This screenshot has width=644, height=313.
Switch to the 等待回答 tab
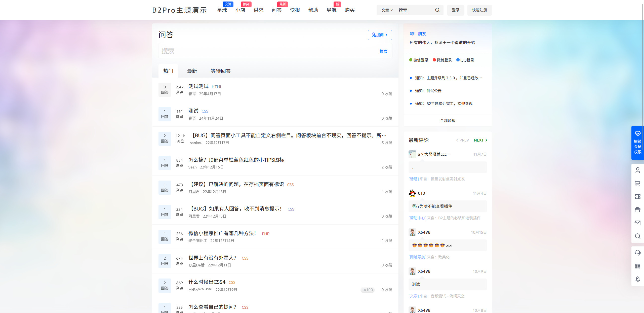(x=221, y=71)
